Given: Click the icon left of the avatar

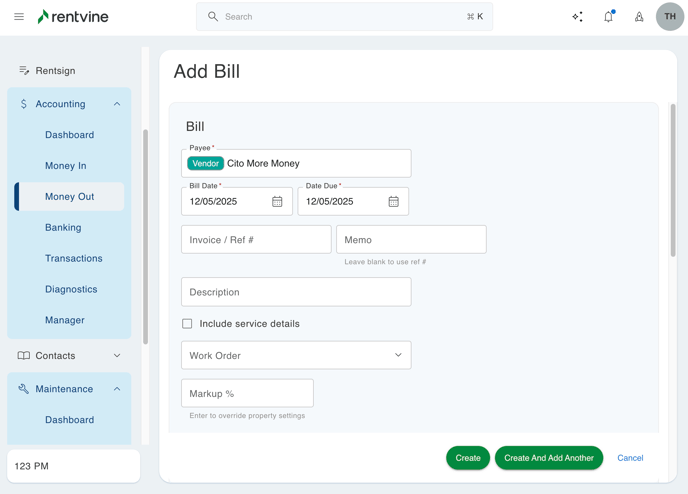Looking at the screenshot, I should click(x=639, y=17).
